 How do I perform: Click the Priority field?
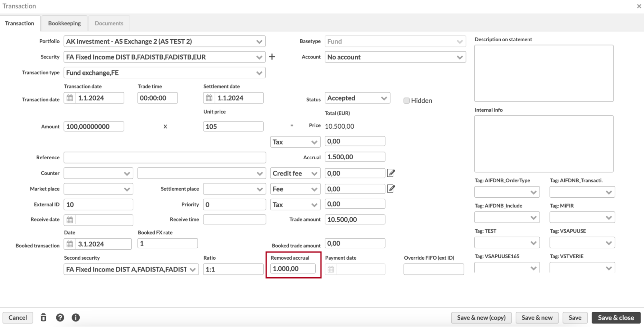234,204
